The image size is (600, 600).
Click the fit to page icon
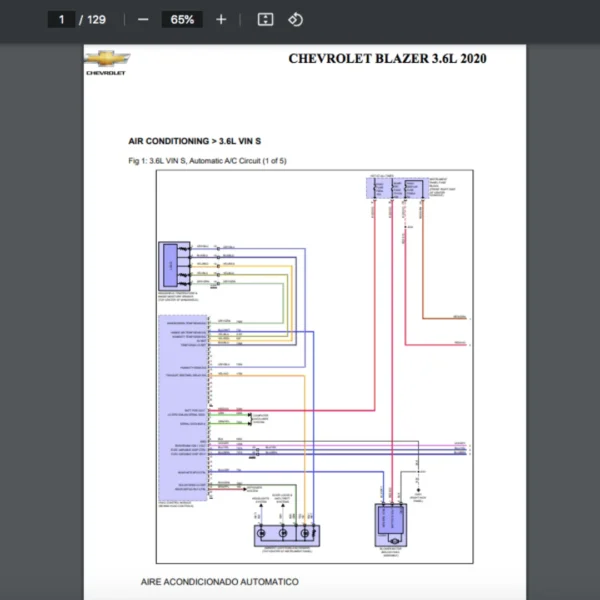click(x=265, y=19)
